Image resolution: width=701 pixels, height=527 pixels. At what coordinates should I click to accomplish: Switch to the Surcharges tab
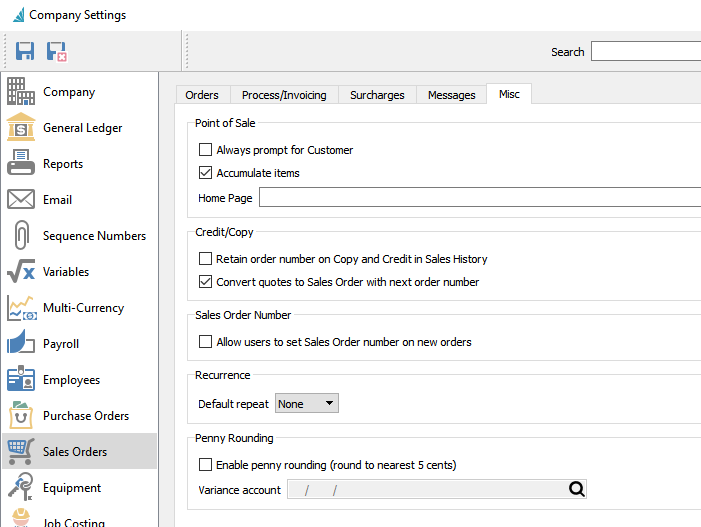[377, 95]
